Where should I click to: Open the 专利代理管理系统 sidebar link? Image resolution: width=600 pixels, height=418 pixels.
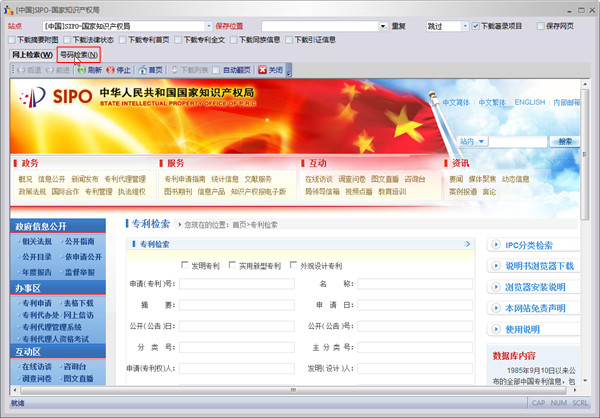point(52,327)
